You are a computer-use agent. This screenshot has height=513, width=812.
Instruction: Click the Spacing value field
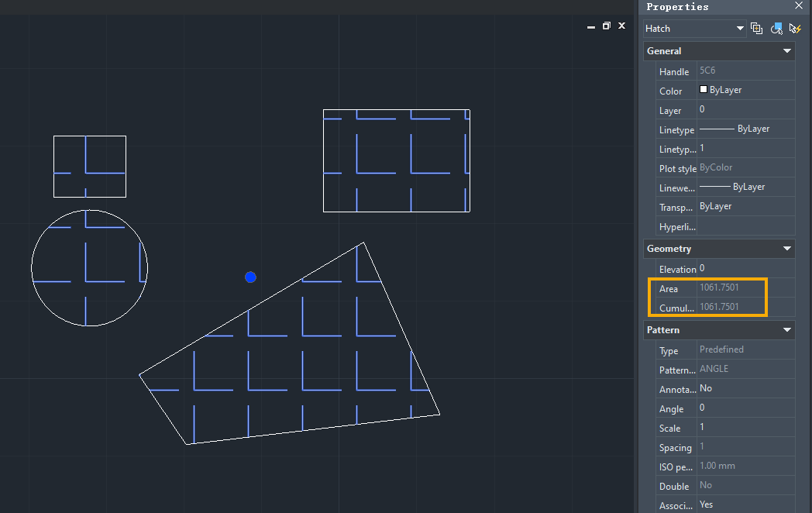[745, 446]
